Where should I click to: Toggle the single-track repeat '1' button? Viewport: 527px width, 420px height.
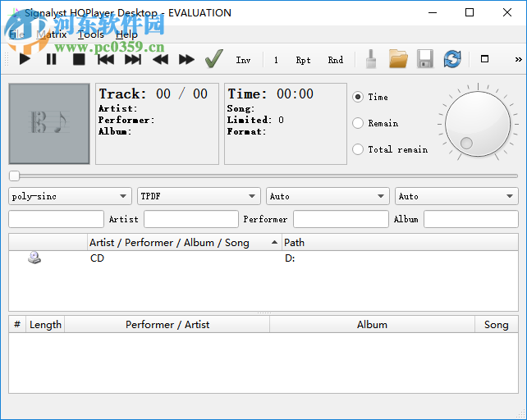(276, 60)
